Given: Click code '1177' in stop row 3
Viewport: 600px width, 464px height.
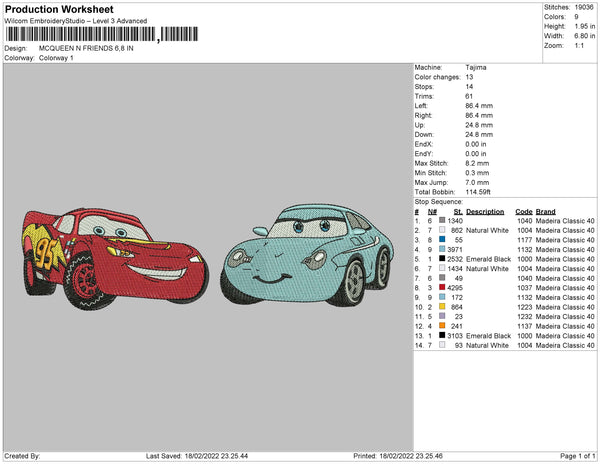Looking at the screenshot, I should pyautogui.click(x=525, y=240).
